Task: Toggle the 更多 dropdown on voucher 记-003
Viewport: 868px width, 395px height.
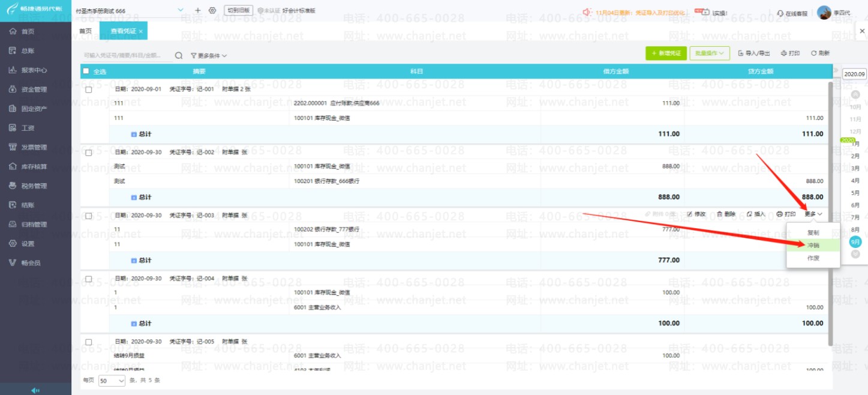Action: (813, 214)
